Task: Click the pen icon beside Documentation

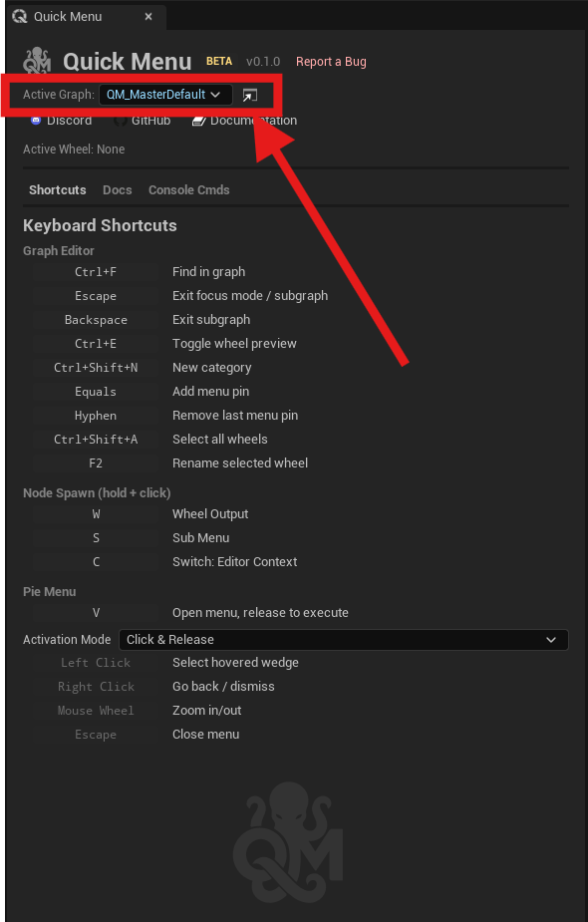Action: 198,120
